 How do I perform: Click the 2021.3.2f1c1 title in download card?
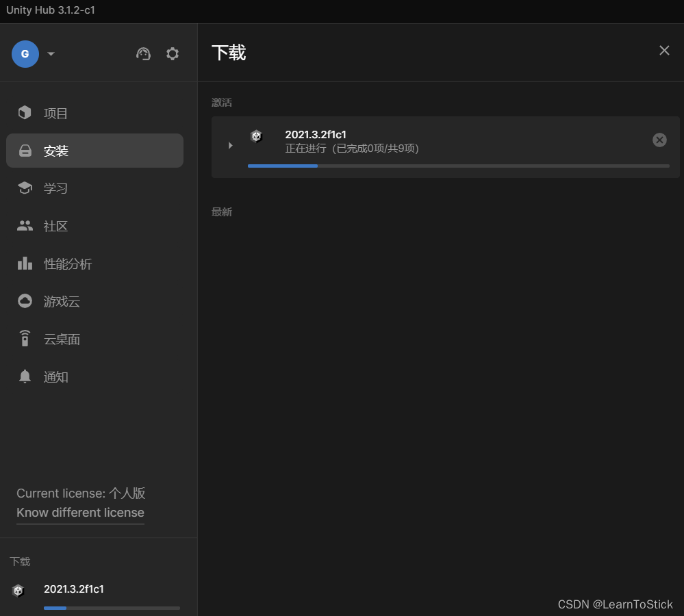(316, 135)
